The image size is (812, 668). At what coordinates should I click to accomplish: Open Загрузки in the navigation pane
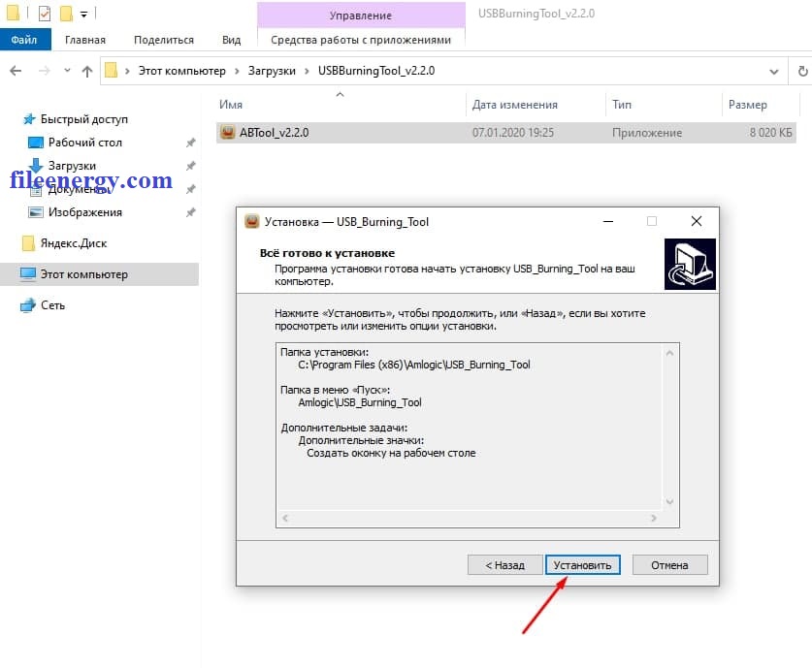[72, 166]
